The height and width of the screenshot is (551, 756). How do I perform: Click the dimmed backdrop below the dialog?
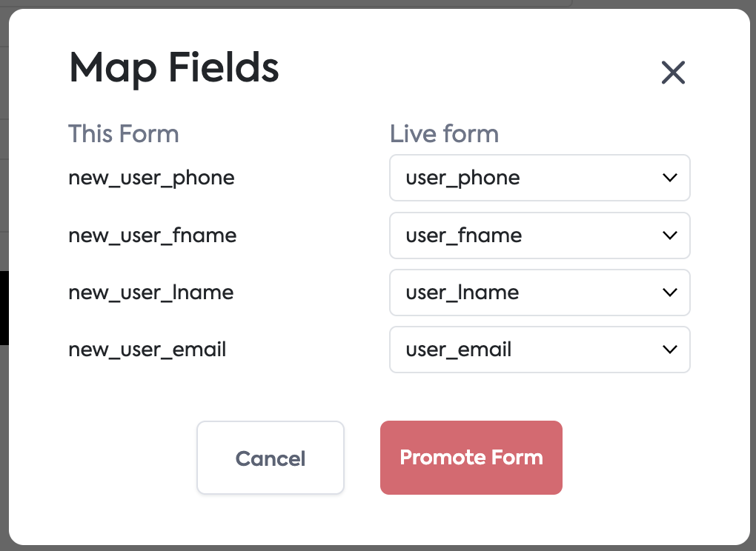378,548
